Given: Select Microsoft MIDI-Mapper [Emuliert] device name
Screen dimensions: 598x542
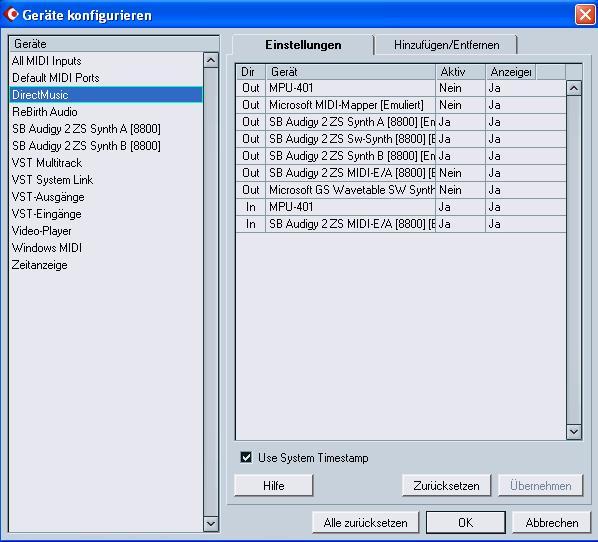Looking at the screenshot, I should [x=350, y=105].
